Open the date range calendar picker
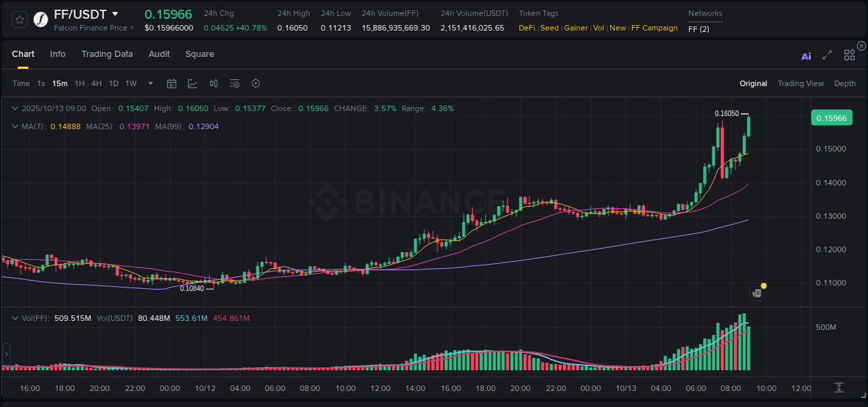Screen dimensions: 868x407 coord(172,83)
